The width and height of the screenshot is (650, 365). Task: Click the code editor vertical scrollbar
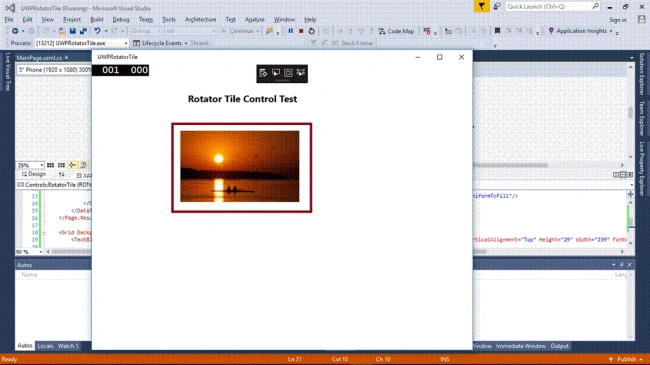(631, 222)
